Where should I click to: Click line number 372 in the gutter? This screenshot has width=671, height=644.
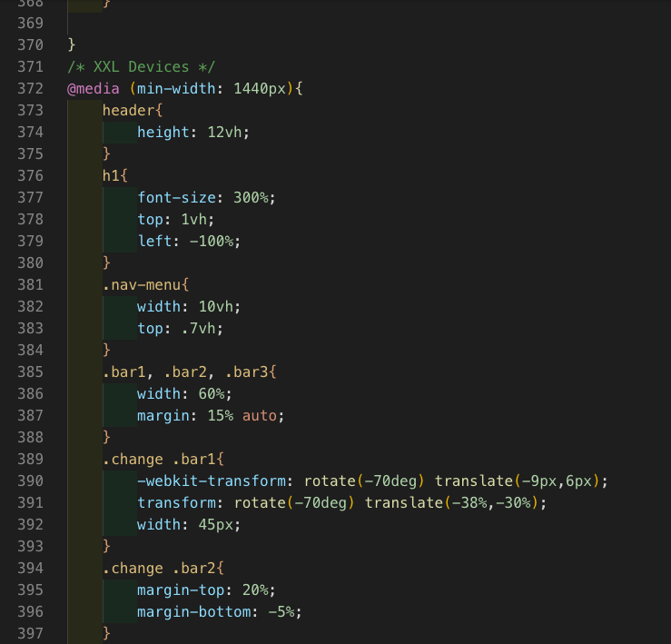(30, 88)
